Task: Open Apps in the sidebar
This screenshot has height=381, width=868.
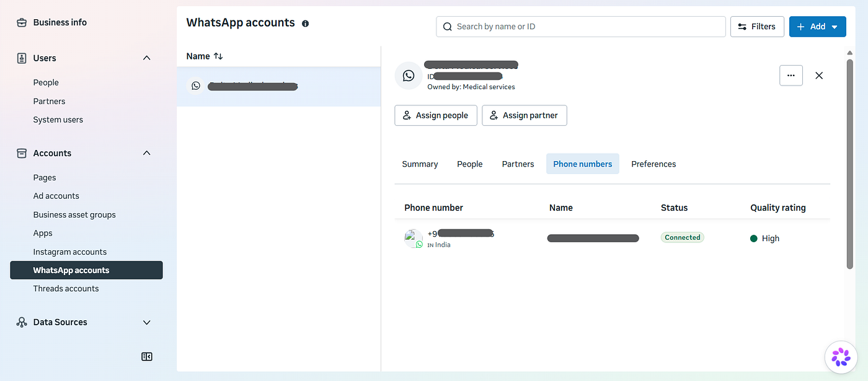Action: pos(43,233)
